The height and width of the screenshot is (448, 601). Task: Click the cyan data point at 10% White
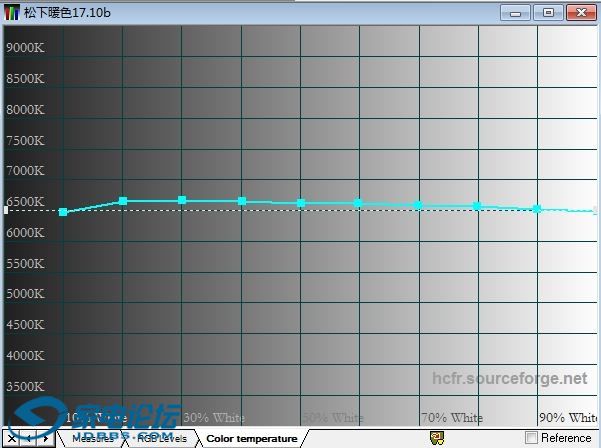[x=63, y=212]
